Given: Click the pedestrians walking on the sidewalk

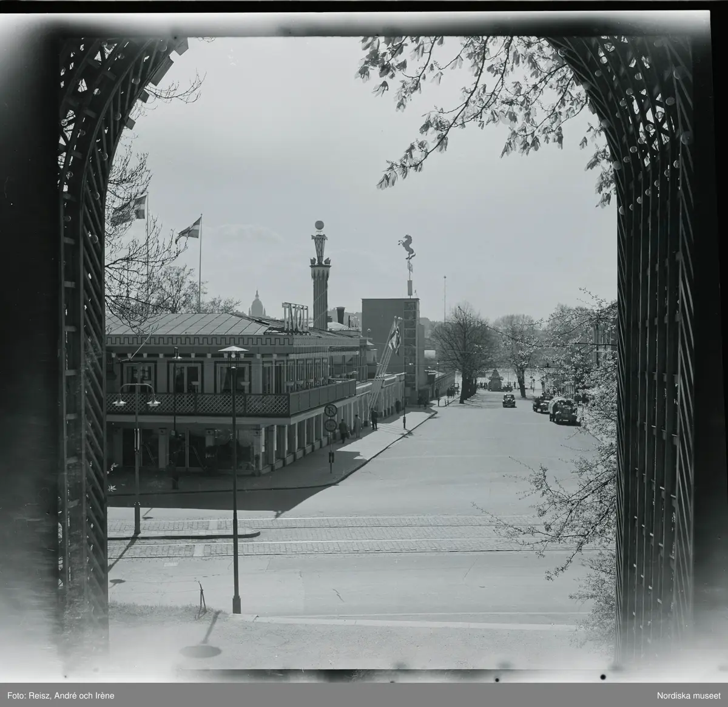Looking at the screenshot, I should (344, 430).
